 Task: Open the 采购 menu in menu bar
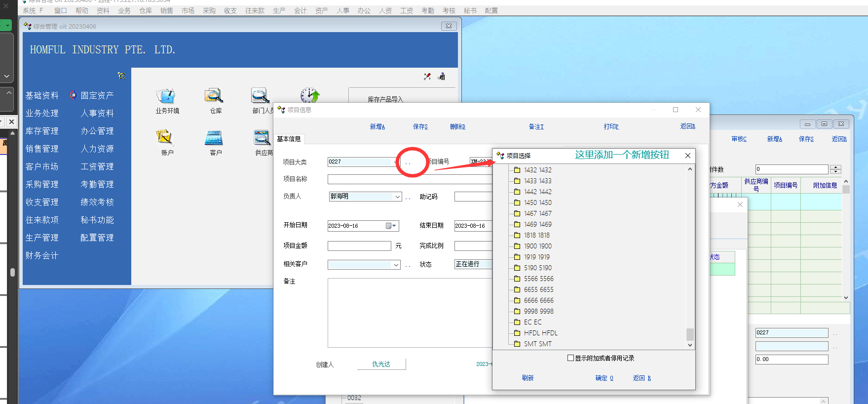tap(209, 11)
